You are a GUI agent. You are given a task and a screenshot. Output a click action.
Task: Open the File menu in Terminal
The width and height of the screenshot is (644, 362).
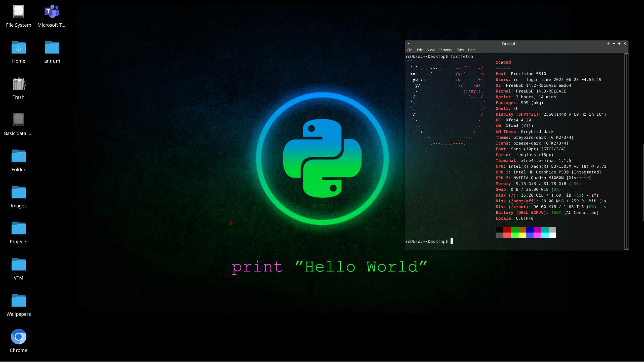point(410,50)
